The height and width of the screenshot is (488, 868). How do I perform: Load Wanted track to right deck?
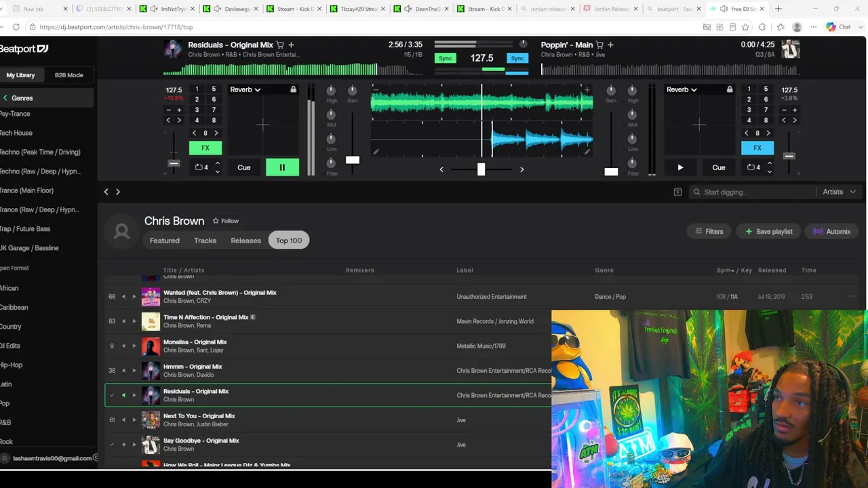coord(134,297)
